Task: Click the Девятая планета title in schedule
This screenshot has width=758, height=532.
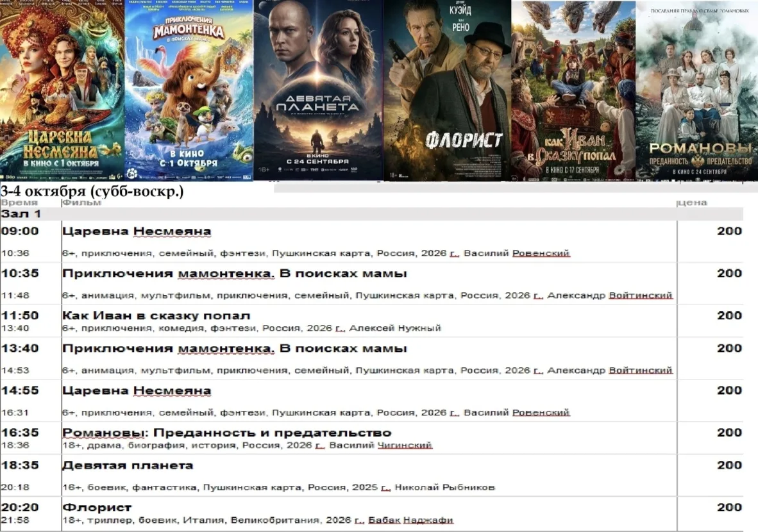Action: (128, 466)
